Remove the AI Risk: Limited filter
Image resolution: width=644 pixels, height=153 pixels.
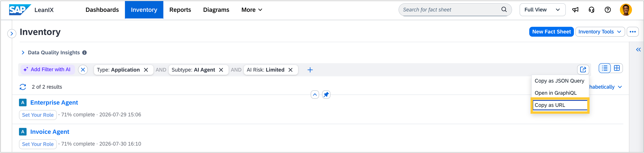290,70
